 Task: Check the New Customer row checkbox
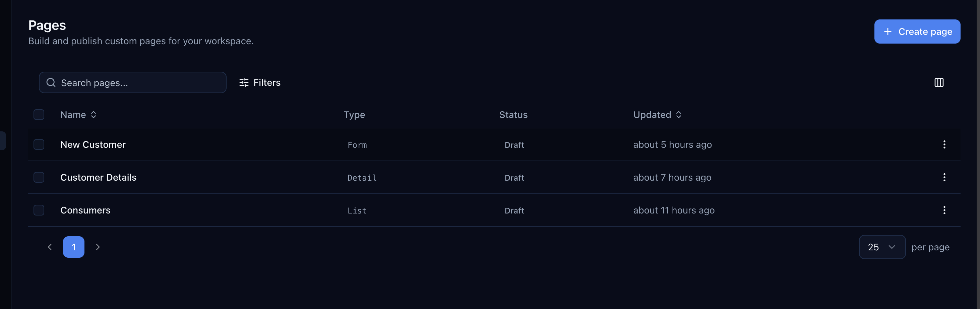click(x=39, y=144)
